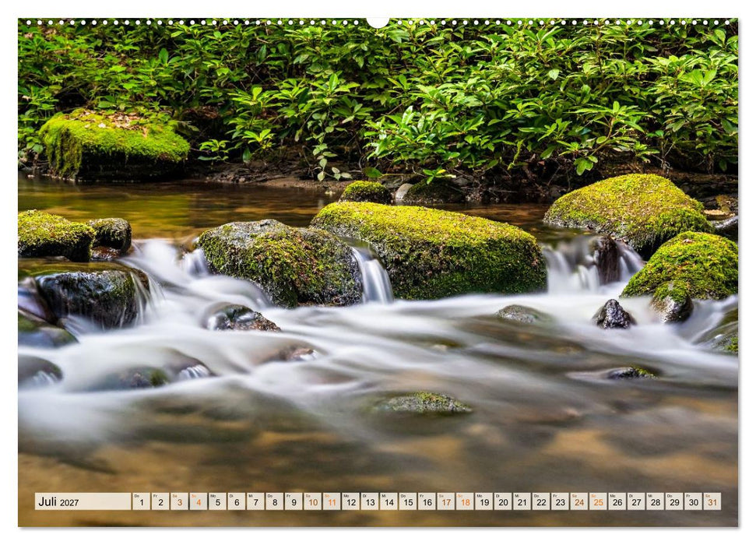Select Friday day 2 in calendar strip
Viewport: 756px width, 545px height.
[x=160, y=501]
